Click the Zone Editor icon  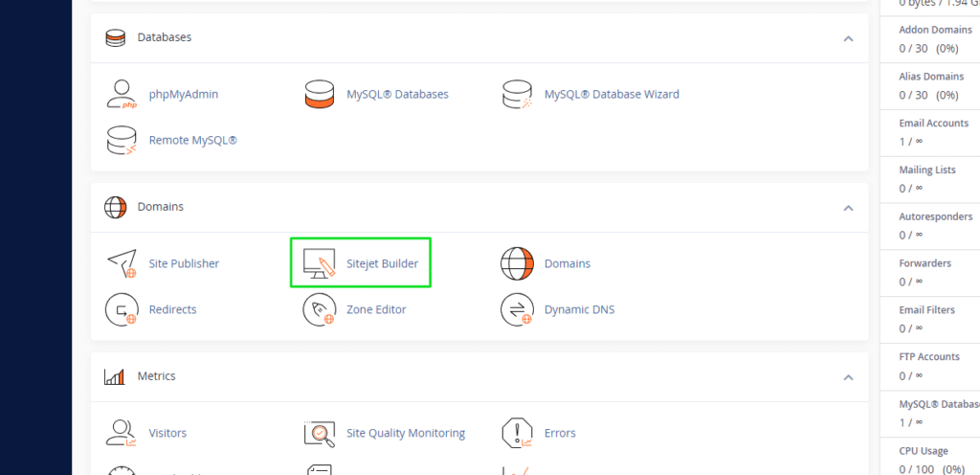[x=320, y=309]
